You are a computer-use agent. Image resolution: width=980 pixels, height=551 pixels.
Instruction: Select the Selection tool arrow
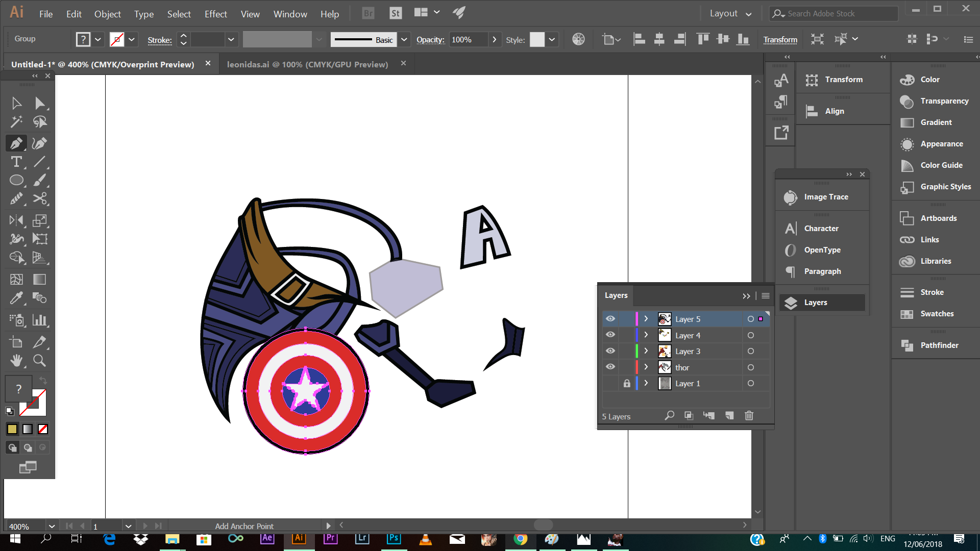tap(16, 104)
